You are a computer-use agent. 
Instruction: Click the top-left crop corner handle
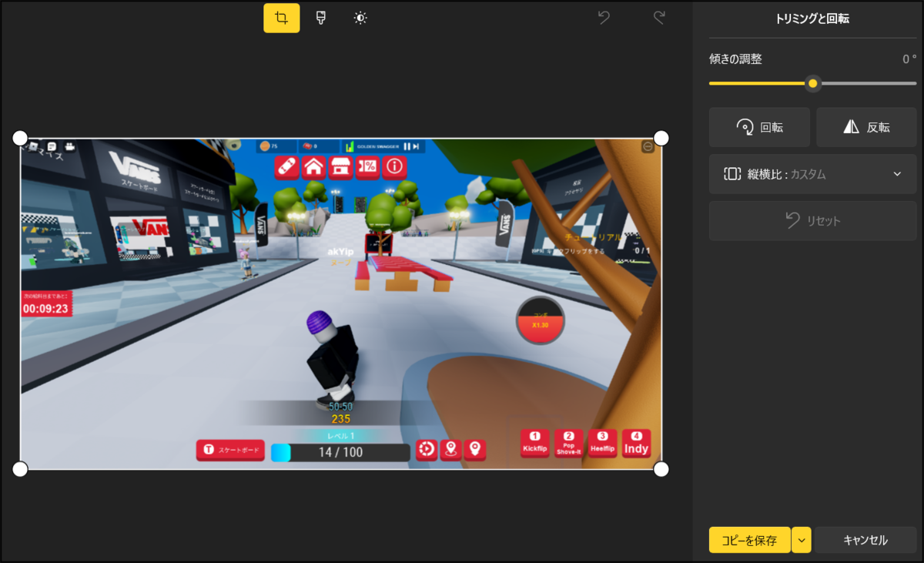(20, 138)
